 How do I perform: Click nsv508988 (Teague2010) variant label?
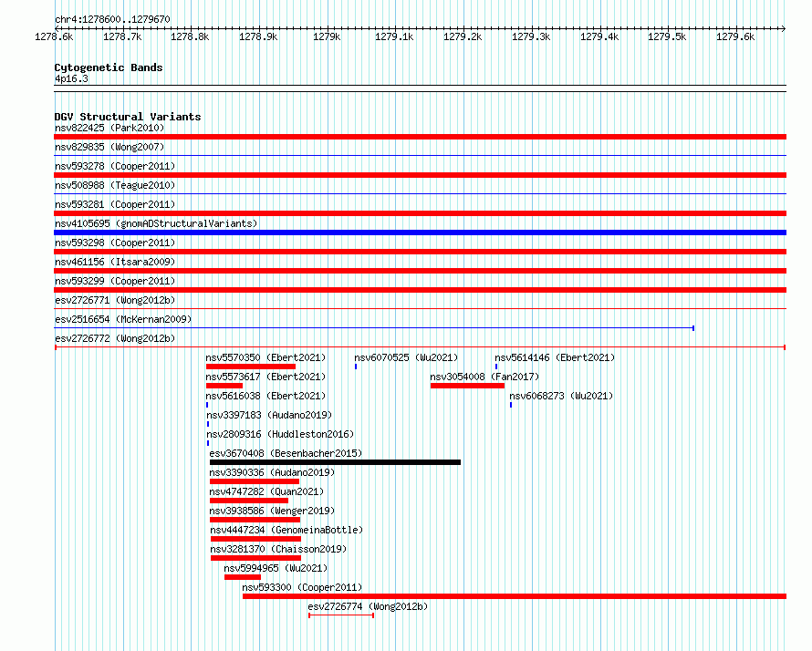(x=115, y=185)
